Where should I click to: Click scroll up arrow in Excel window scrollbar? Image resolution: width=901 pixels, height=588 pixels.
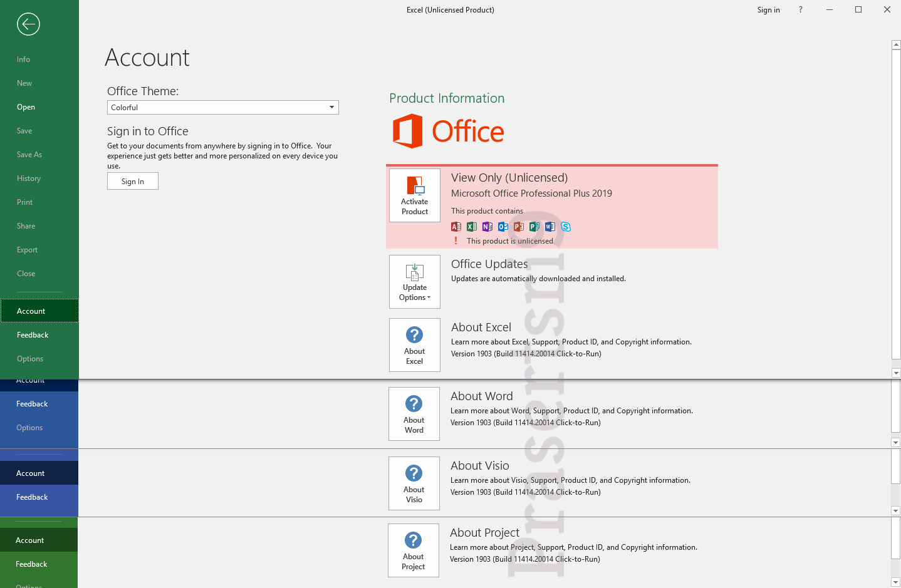(x=896, y=44)
